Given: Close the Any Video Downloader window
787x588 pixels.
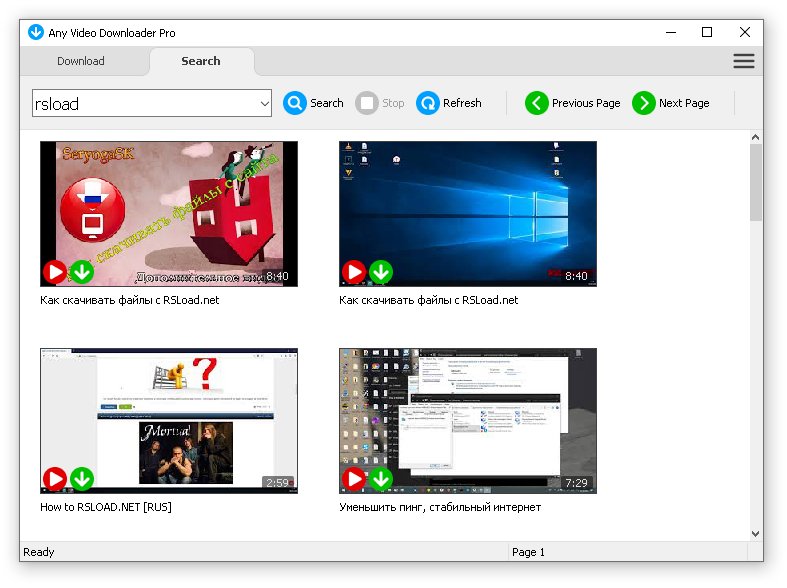Looking at the screenshot, I should tap(745, 32).
